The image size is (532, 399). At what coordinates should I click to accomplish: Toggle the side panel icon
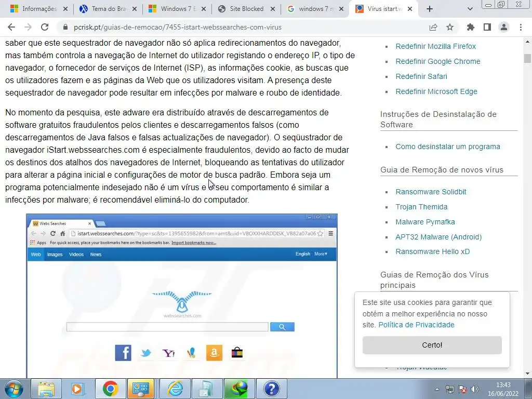click(x=487, y=27)
